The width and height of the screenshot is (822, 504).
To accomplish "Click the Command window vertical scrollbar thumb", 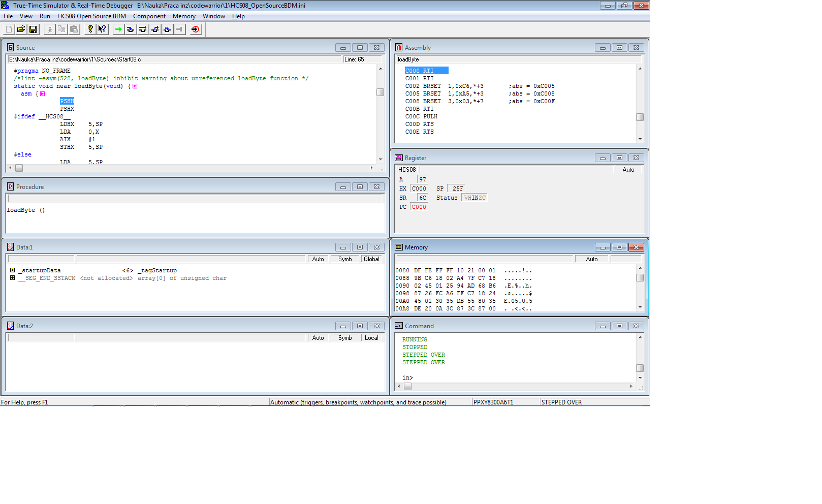I will pyautogui.click(x=640, y=368).
